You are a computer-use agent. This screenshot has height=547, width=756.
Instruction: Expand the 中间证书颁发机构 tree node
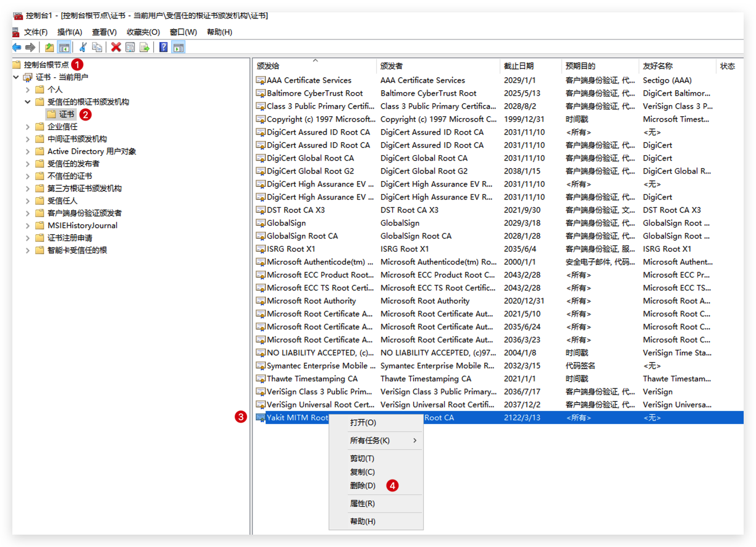(28, 139)
